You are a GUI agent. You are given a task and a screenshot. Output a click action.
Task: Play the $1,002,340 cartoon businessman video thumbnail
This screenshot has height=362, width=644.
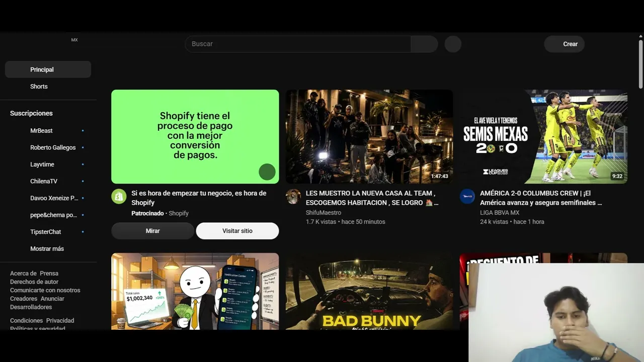[195, 291]
